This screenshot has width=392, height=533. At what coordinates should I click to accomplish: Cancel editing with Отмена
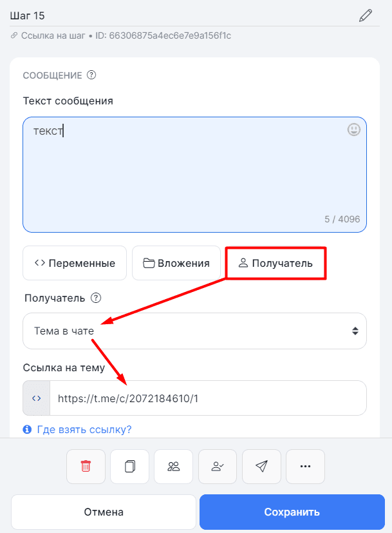tap(104, 511)
